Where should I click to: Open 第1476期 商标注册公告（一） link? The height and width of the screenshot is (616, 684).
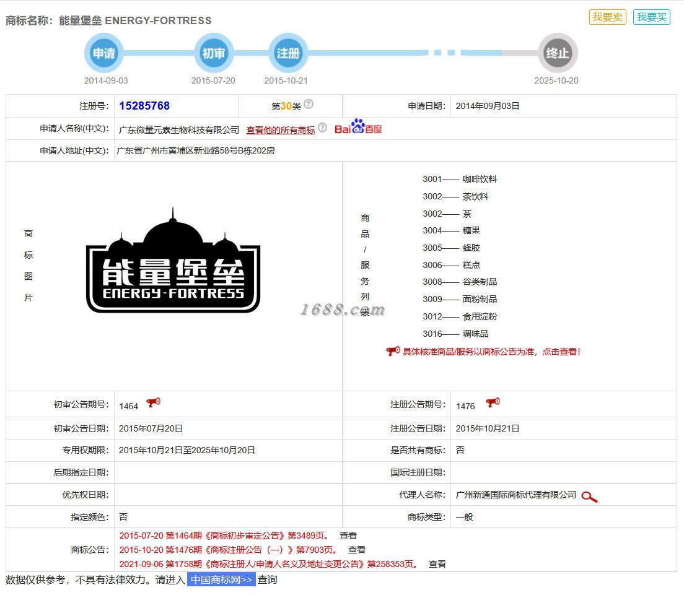click(228, 550)
